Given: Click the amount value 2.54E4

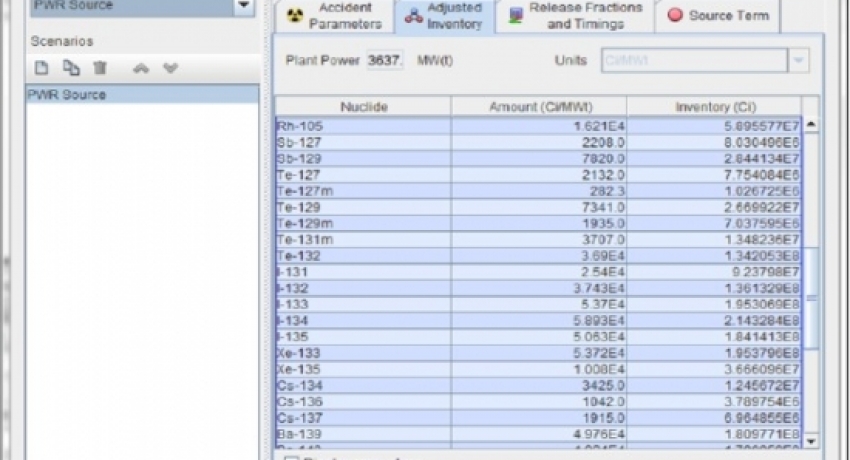Looking at the screenshot, I should tap(603, 273).
